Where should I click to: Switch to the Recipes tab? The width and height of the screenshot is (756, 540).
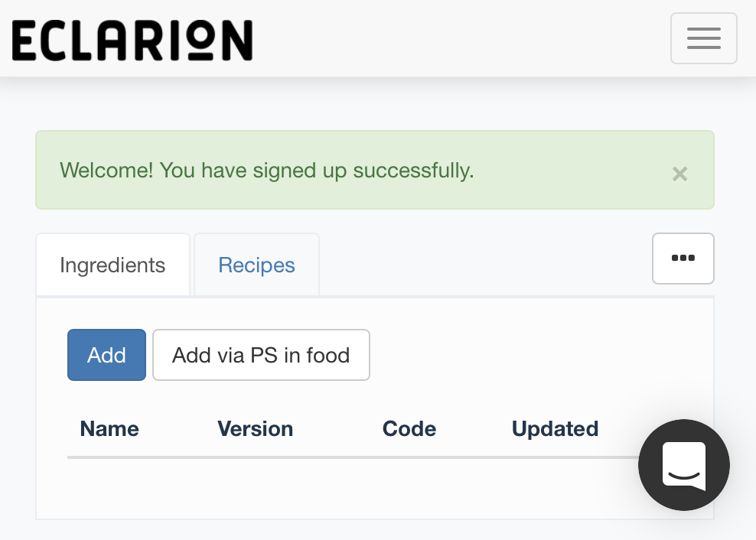[256, 265]
